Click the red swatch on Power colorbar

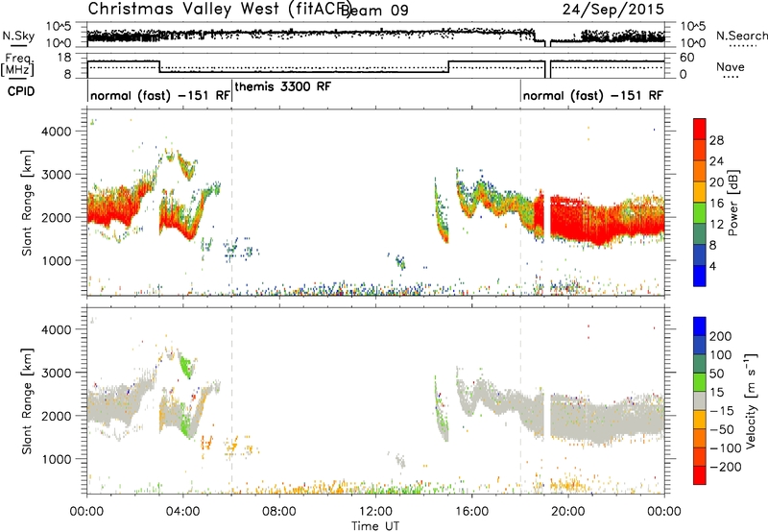700,129
